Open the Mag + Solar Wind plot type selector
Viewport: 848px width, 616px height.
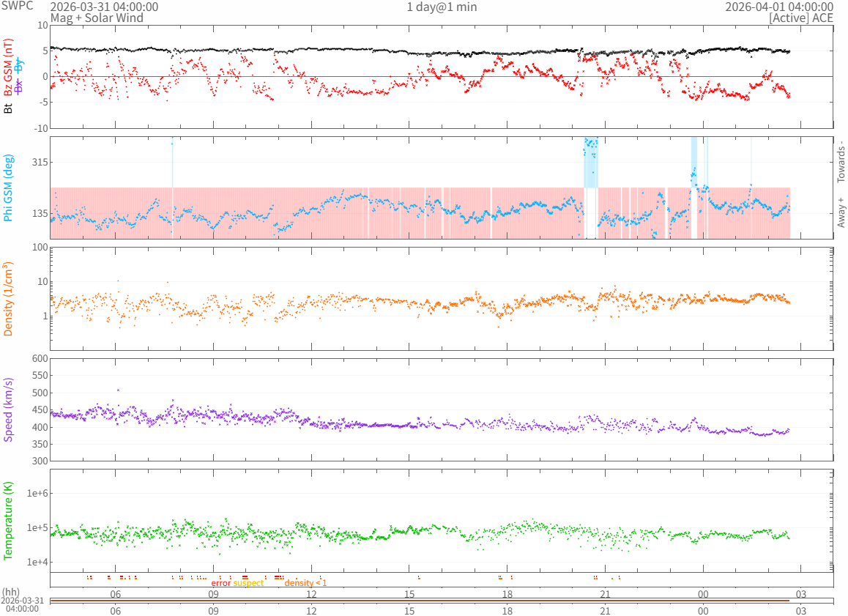coord(97,18)
